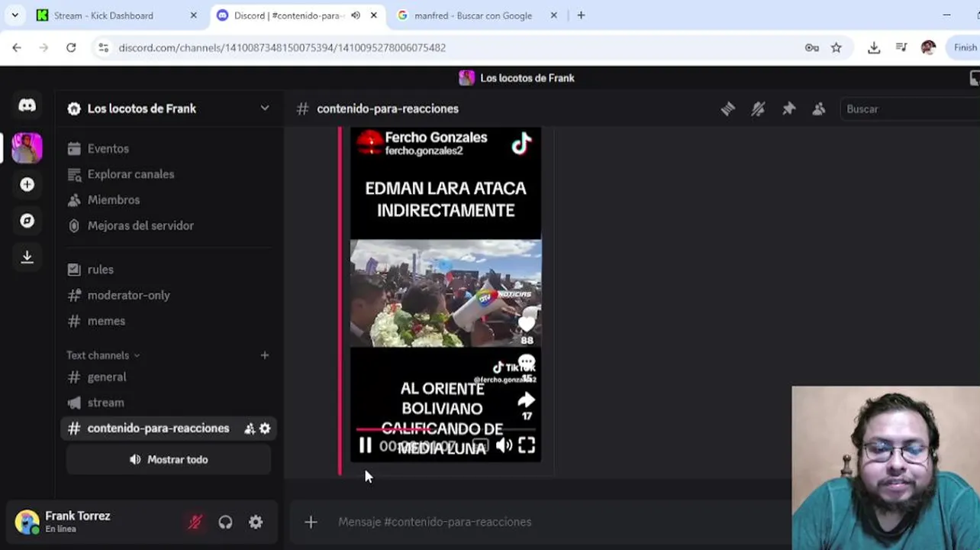Go back in browser
Image resolution: width=980 pixels, height=550 pixels.
(17, 47)
